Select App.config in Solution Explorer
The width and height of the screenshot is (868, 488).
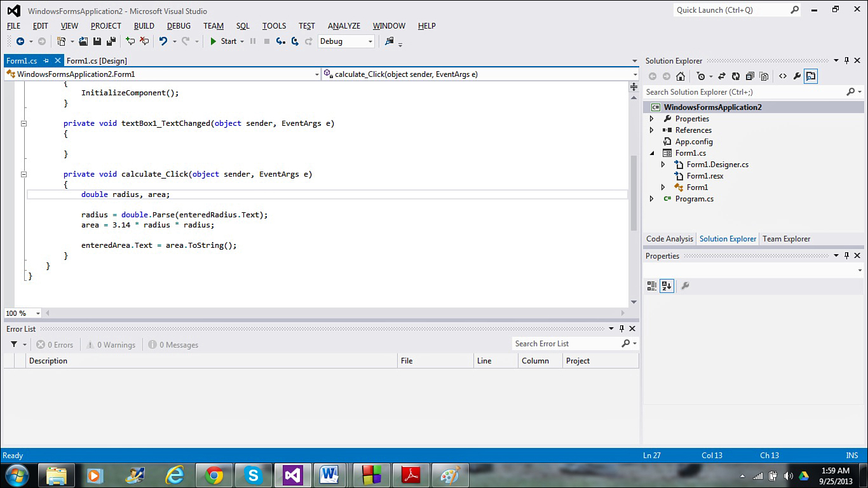click(694, 142)
